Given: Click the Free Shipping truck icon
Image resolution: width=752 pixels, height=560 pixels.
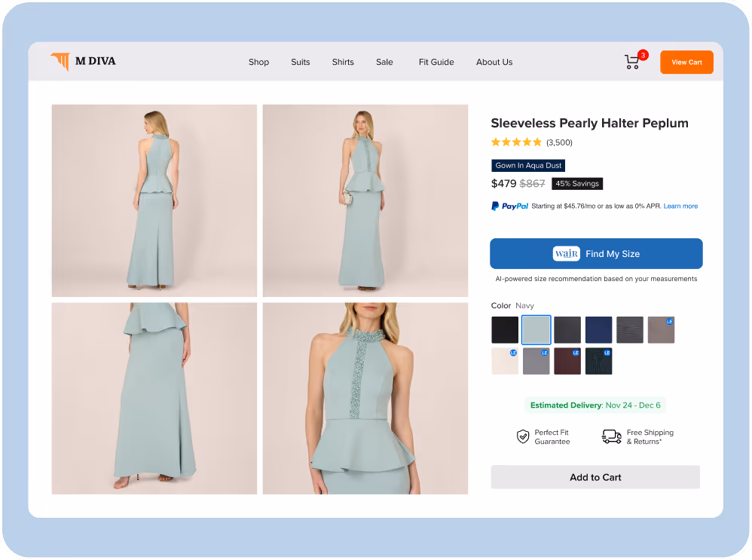Looking at the screenshot, I should point(610,436).
